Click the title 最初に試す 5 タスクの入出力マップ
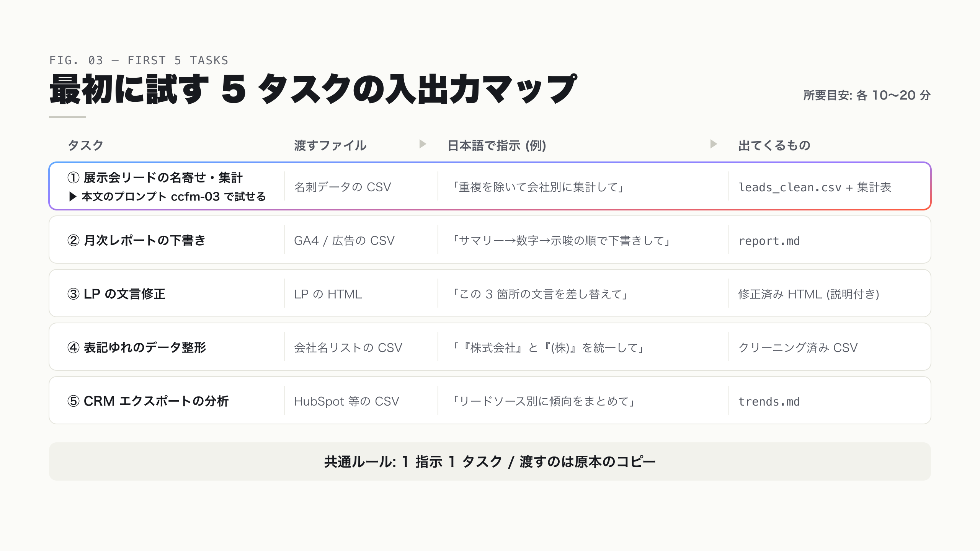This screenshot has width=980, height=551. 313,90
